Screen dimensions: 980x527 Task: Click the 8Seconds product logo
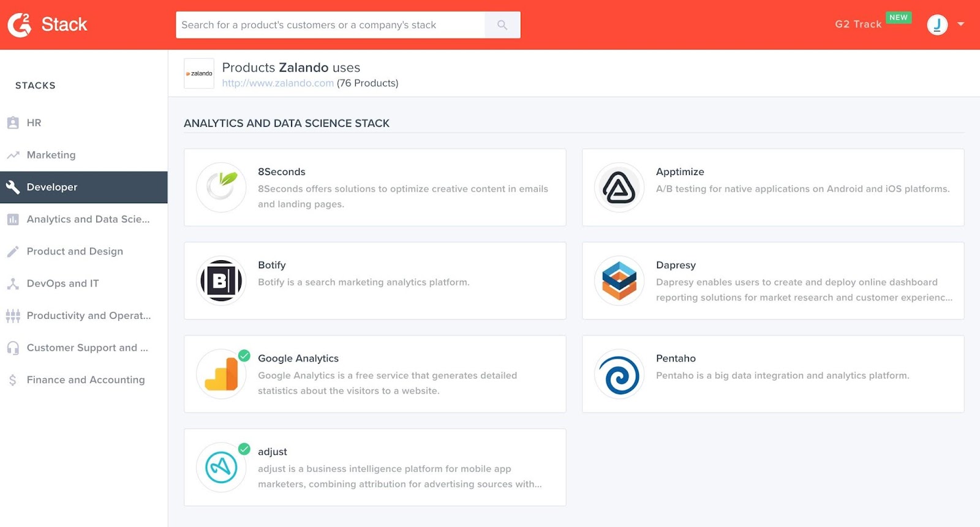click(x=221, y=187)
